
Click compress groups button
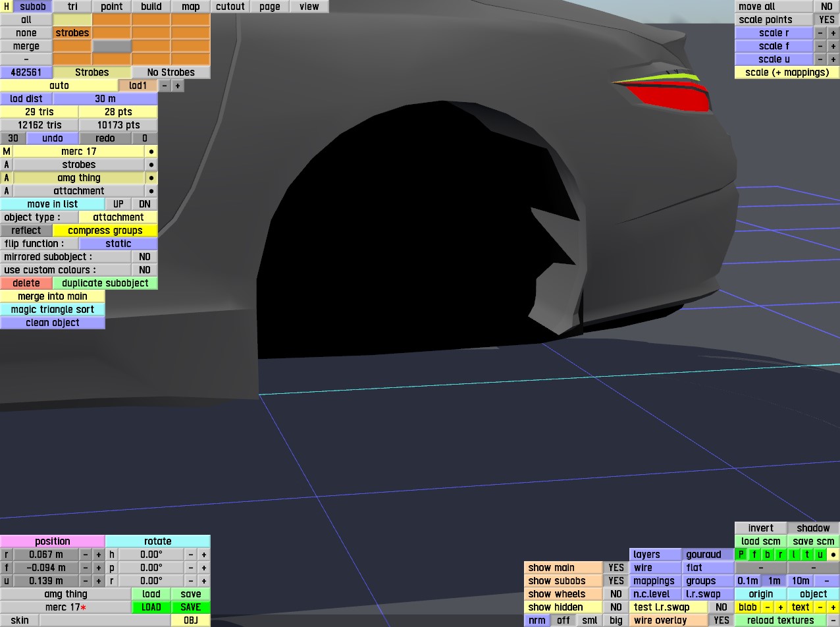105,231
